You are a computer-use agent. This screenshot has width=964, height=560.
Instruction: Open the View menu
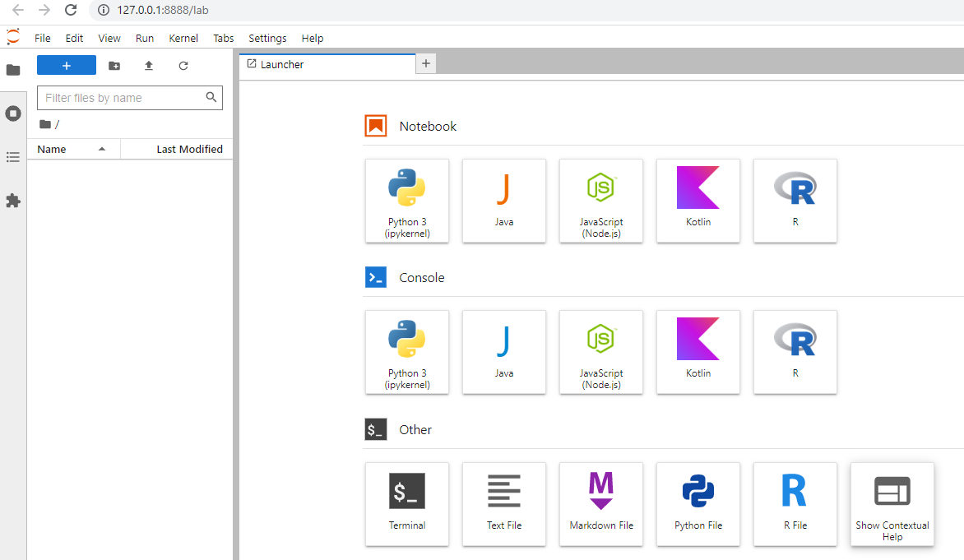coord(109,38)
